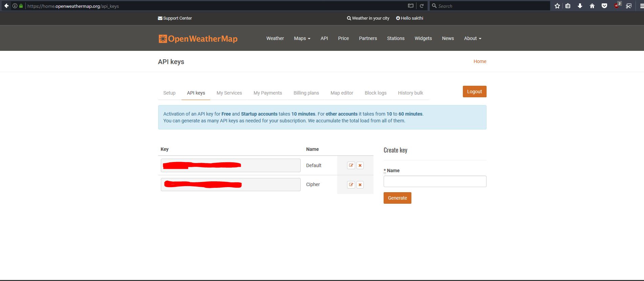Screen dimensions: 644x281
Task: Open the Weather nav item
Action: 275,38
